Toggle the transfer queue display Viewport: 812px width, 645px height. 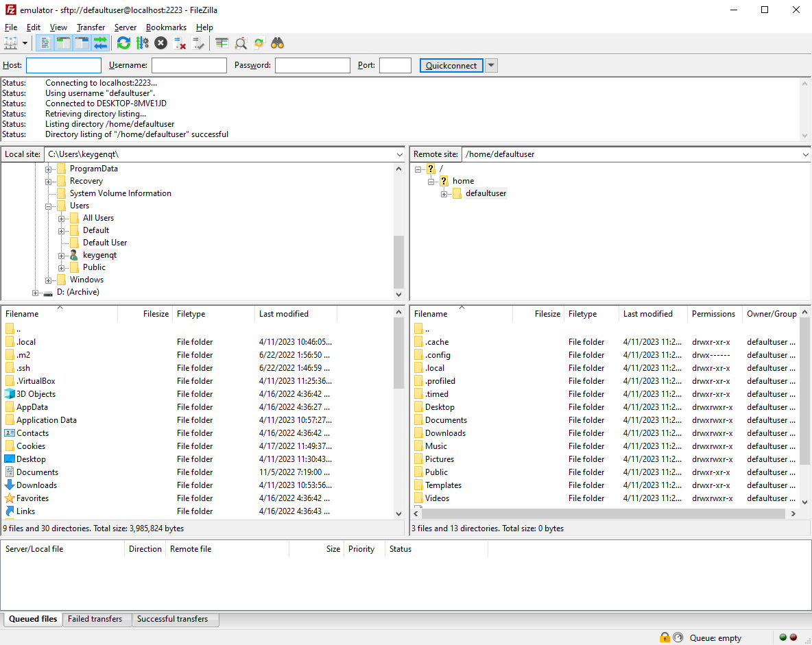pos(101,43)
